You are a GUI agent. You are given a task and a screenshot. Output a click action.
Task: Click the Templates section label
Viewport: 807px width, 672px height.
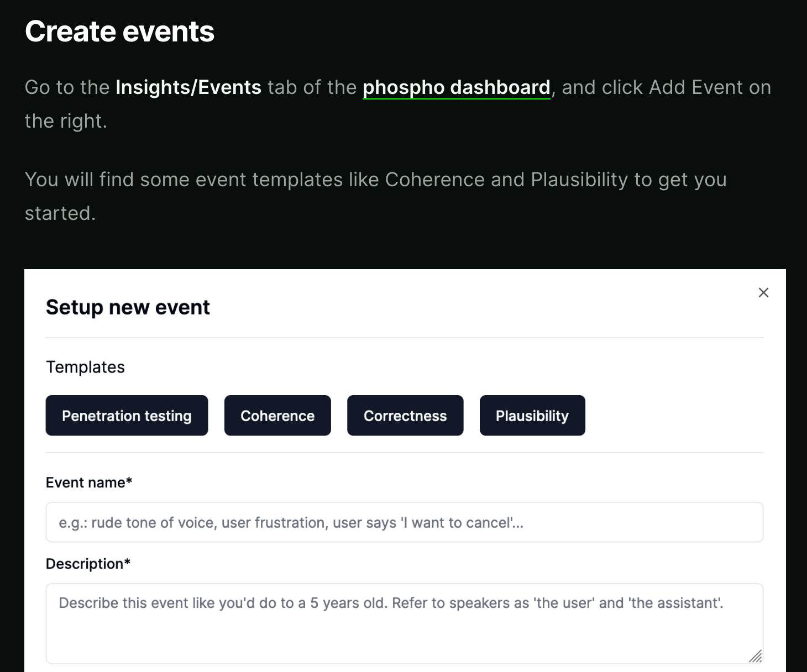[85, 367]
